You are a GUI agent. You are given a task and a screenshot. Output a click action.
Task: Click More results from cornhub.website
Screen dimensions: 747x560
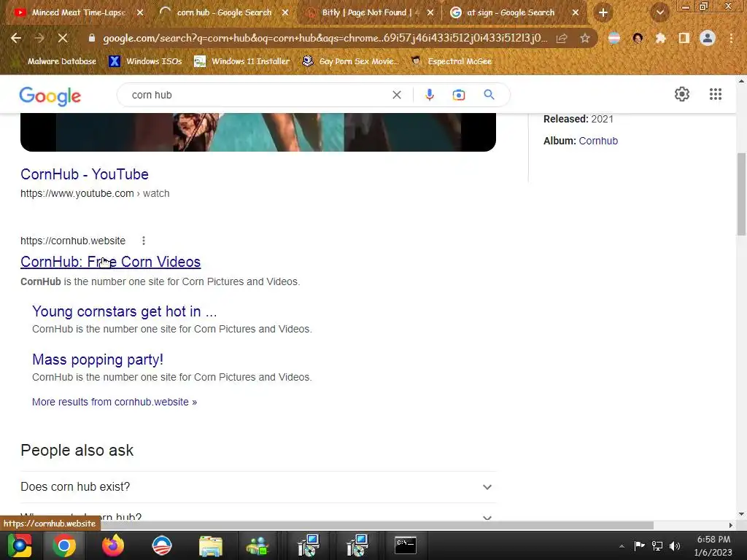115,402
